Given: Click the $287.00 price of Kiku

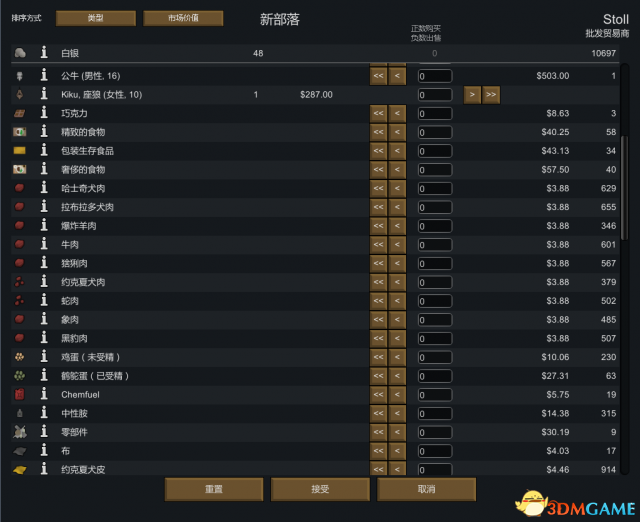Looking at the screenshot, I should click(x=316, y=95).
